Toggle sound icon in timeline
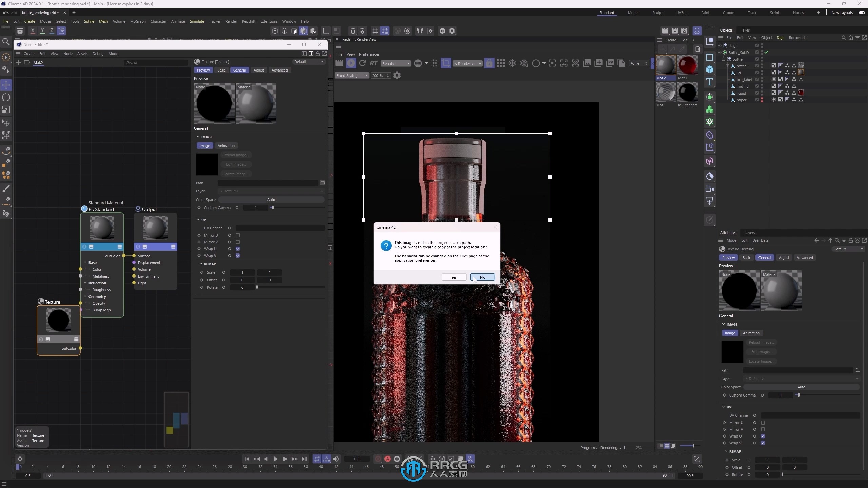The image size is (868, 488). point(336,459)
